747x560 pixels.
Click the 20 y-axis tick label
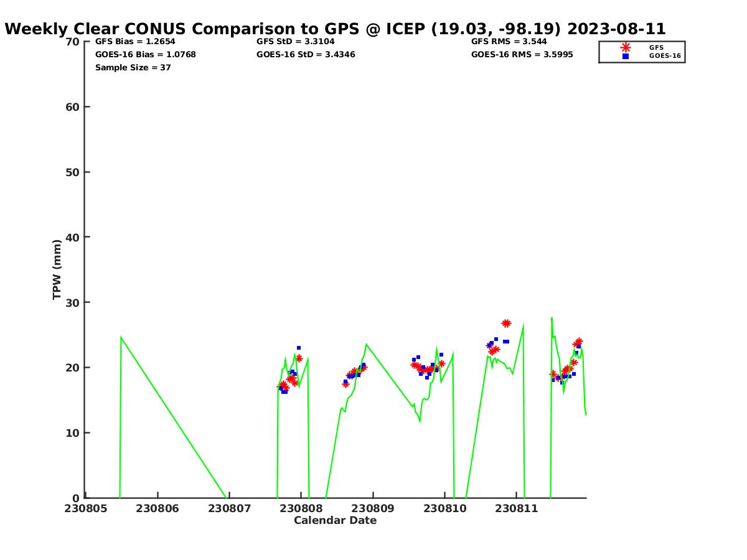click(73, 368)
